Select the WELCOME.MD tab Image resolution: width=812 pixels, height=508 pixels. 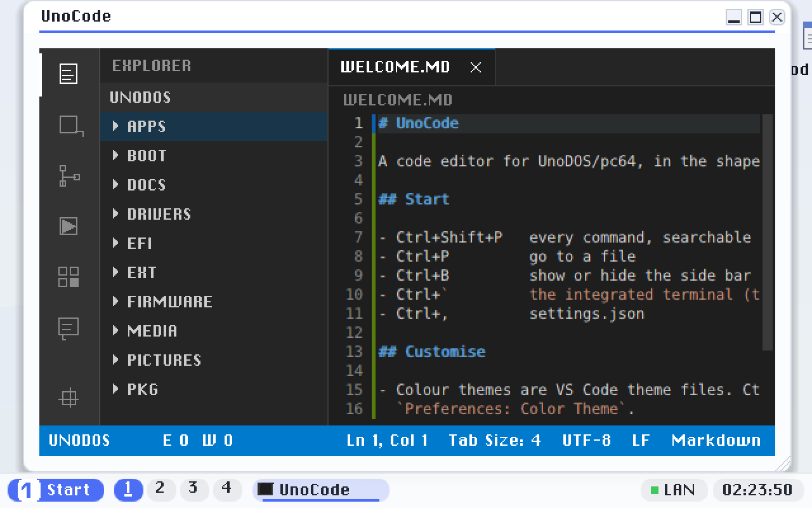(x=412, y=67)
